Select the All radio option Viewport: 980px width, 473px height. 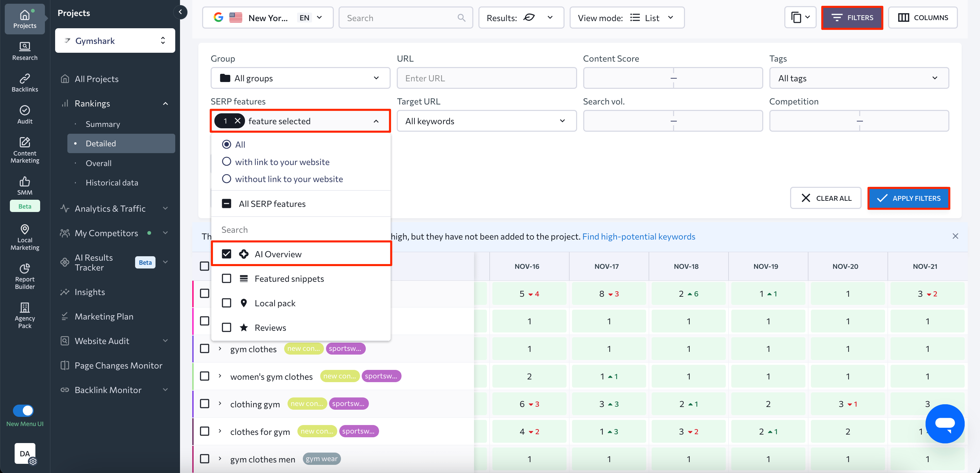pos(227,145)
